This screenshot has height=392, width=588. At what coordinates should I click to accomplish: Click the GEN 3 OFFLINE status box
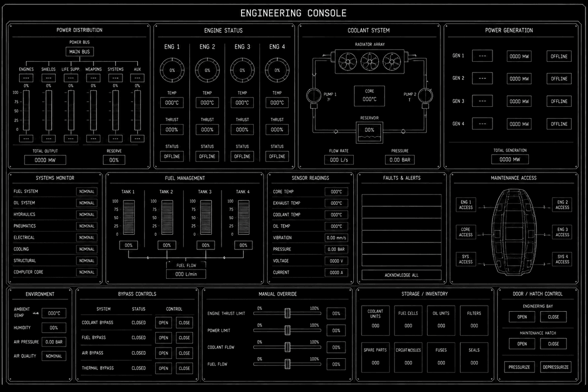coord(559,101)
